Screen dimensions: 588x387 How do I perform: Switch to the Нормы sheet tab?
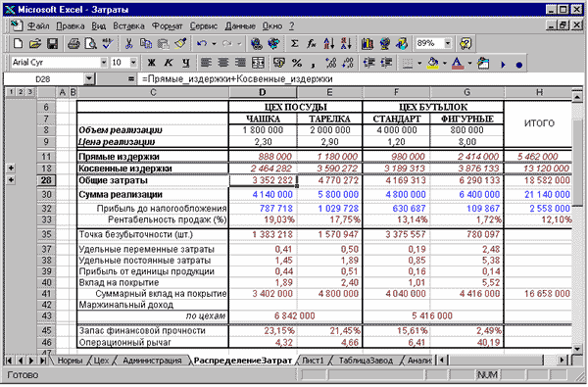click(x=70, y=361)
